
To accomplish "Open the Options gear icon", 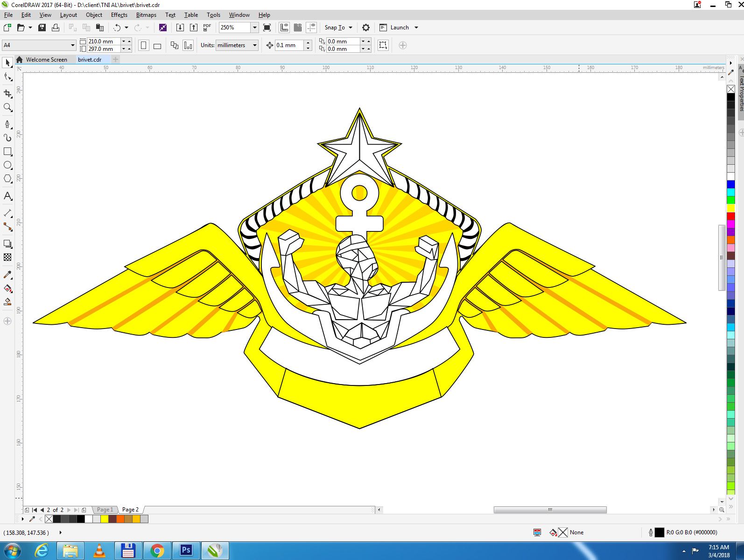I will click(x=366, y=28).
